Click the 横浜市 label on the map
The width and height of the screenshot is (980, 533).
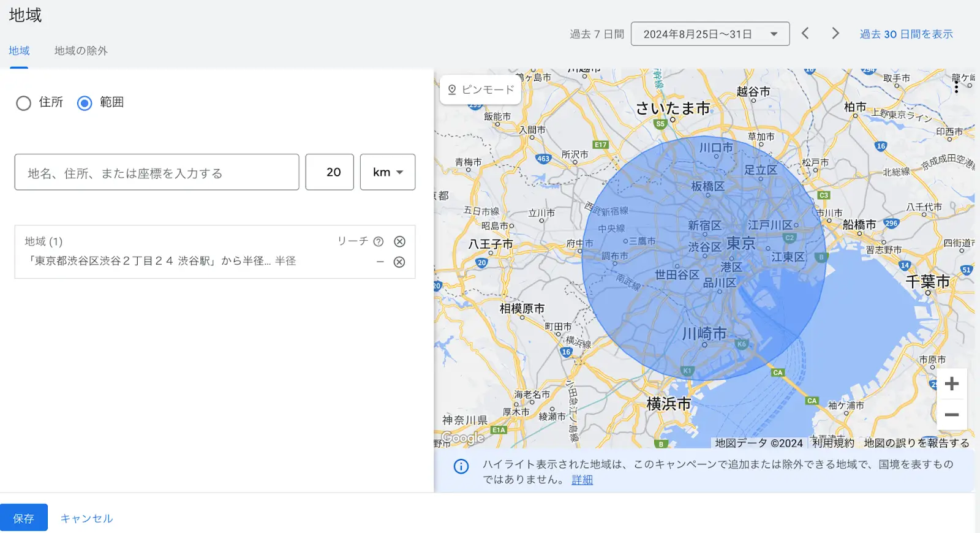click(669, 404)
